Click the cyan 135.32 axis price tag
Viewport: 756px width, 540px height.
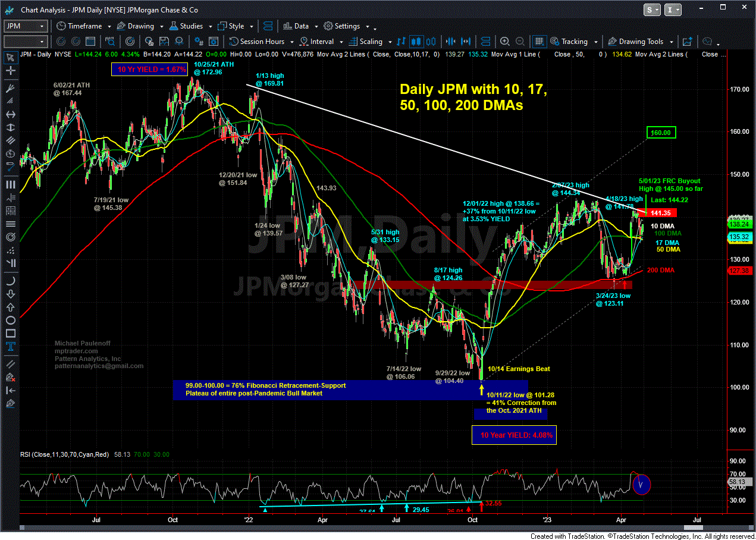[740, 237]
